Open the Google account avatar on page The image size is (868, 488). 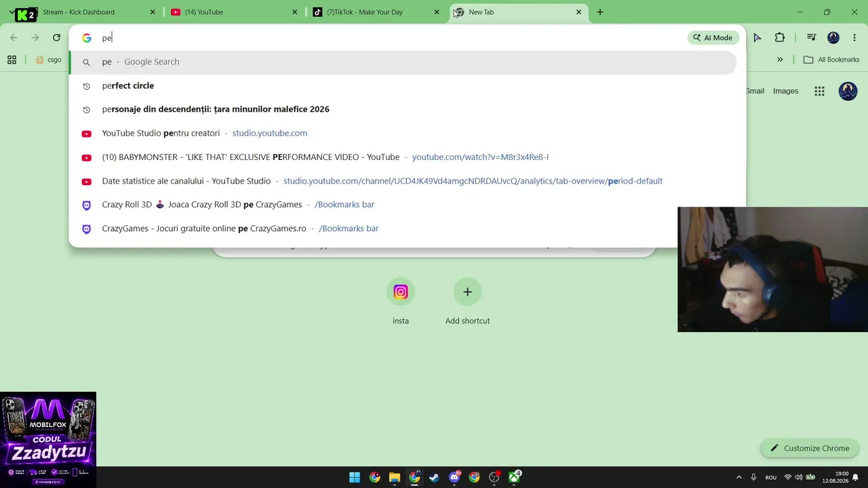(848, 91)
